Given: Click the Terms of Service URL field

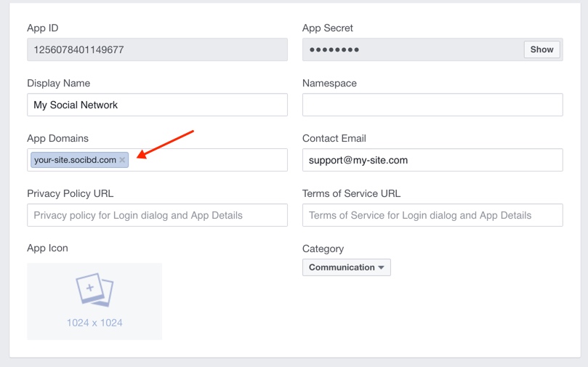Looking at the screenshot, I should pyautogui.click(x=432, y=215).
